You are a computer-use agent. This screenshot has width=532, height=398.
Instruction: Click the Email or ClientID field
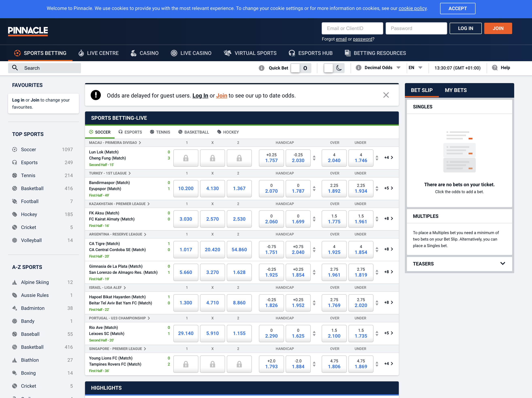pyautogui.click(x=352, y=28)
